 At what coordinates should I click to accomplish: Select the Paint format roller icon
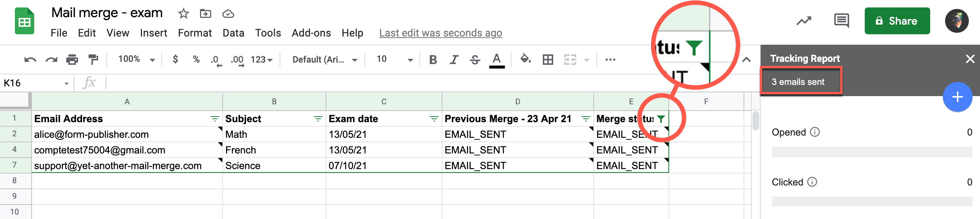pos(93,60)
